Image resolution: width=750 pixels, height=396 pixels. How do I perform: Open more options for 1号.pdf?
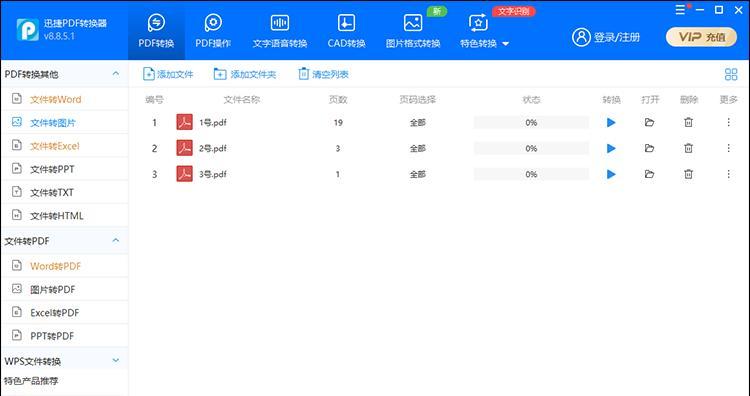click(728, 122)
